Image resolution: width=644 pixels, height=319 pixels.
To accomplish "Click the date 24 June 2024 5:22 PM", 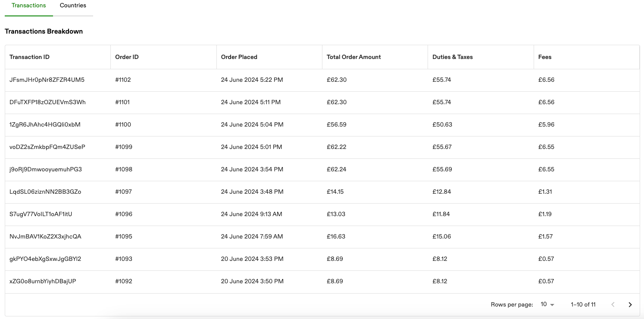I will (x=252, y=80).
